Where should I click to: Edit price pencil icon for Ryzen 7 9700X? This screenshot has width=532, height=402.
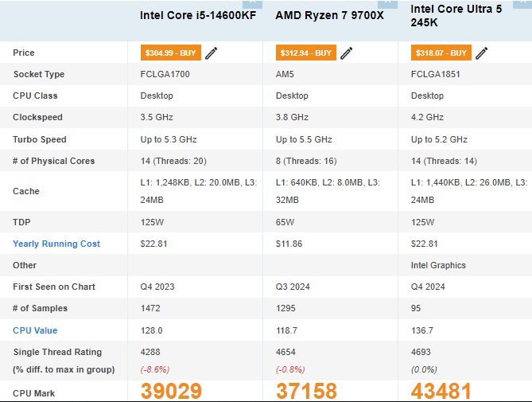click(x=347, y=53)
